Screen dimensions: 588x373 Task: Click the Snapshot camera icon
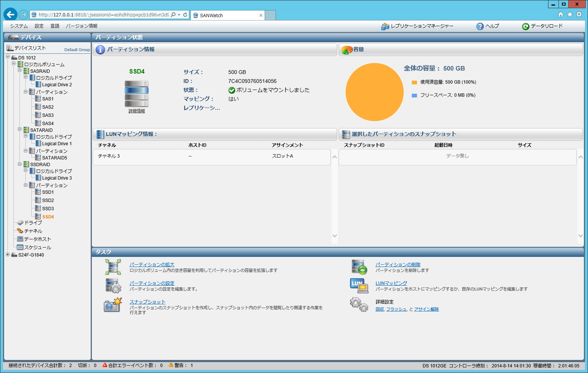[x=113, y=305]
